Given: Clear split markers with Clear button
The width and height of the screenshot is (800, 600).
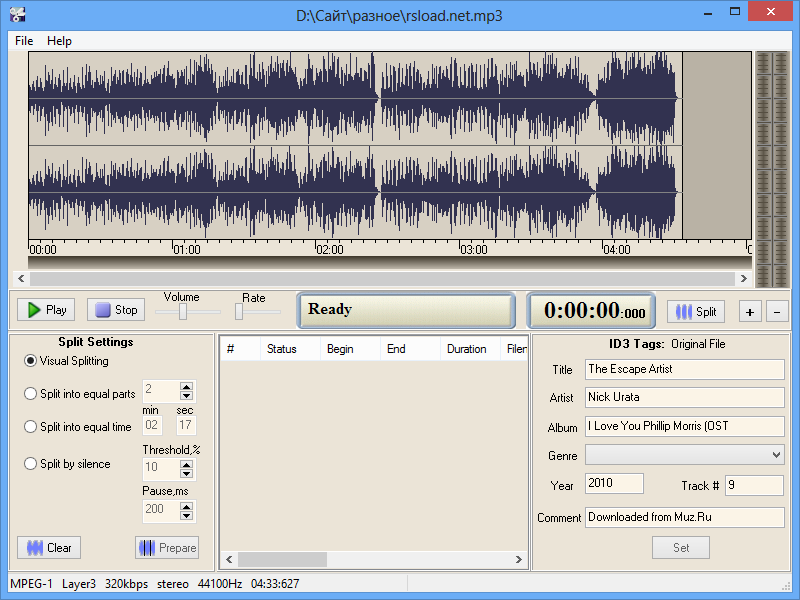Looking at the screenshot, I should [49, 548].
